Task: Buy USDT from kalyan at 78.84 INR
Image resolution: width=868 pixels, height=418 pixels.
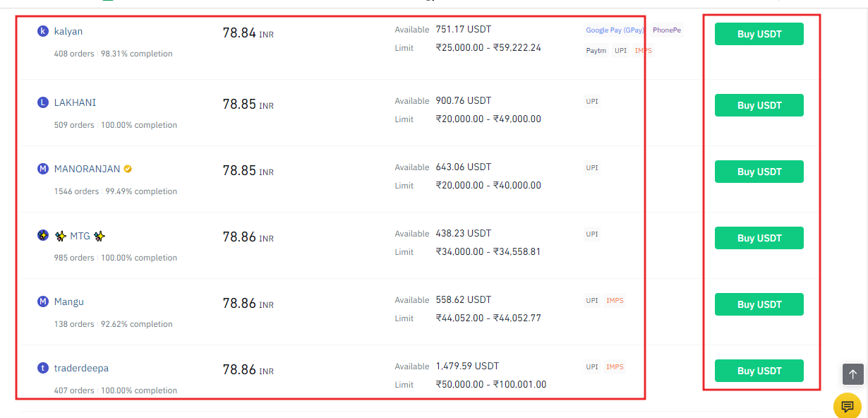Action: [759, 34]
